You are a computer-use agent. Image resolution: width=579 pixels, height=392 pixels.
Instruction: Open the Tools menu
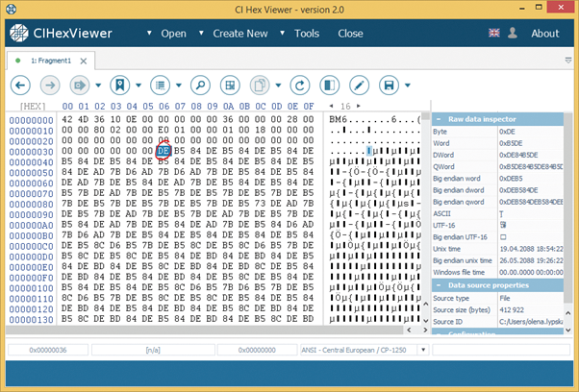coord(307,34)
